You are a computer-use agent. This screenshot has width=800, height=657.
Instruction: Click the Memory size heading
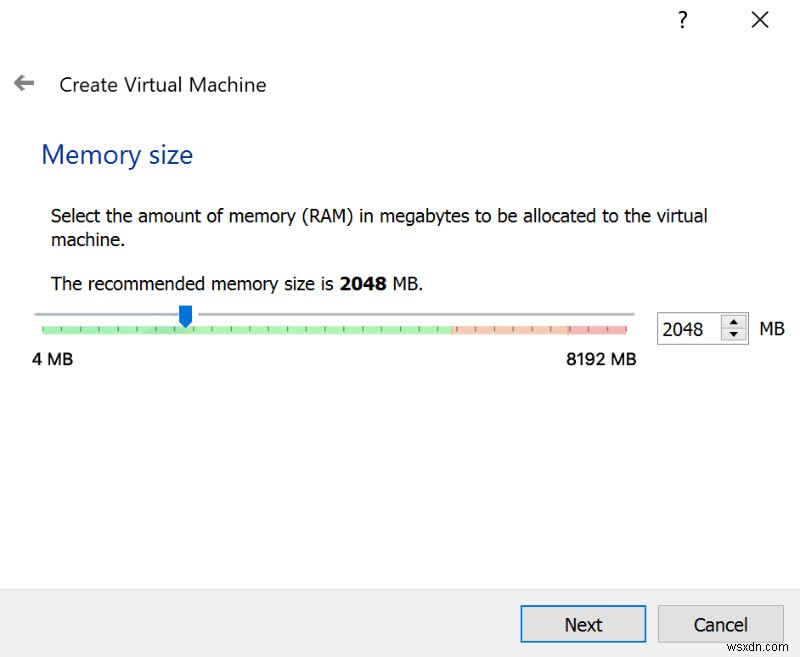[x=117, y=155]
